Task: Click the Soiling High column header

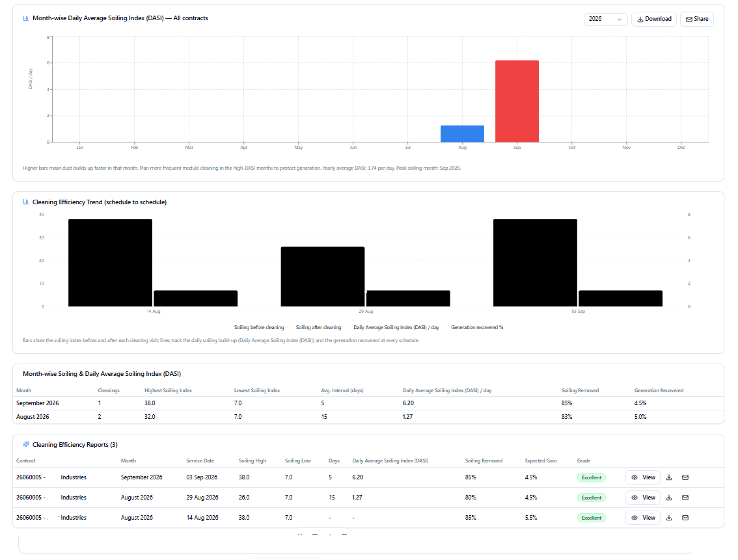Action: point(253,460)
